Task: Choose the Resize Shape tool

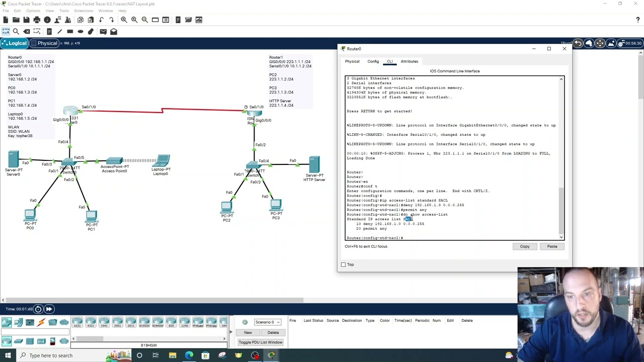Action: pyautogui.click(x=37, y=31)
